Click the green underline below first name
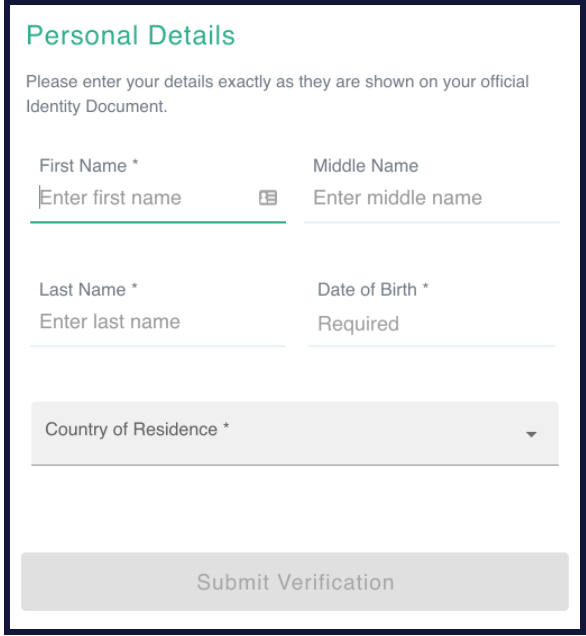The height and width of the screenshot is (636, 586). pos(158,222)
